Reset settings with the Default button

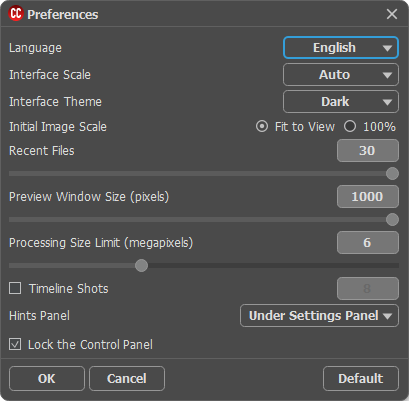coord(361,379)
